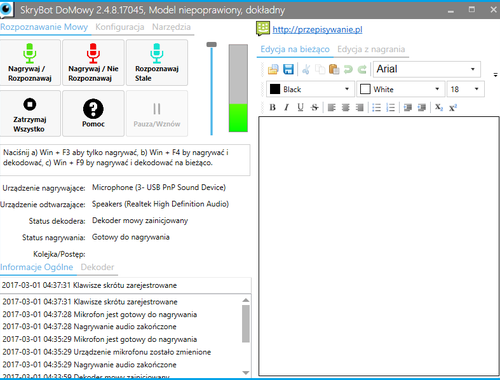Viewport: 500px width, 380px height.
Task: Close the SkryBot window
Action: coord(493,10)
